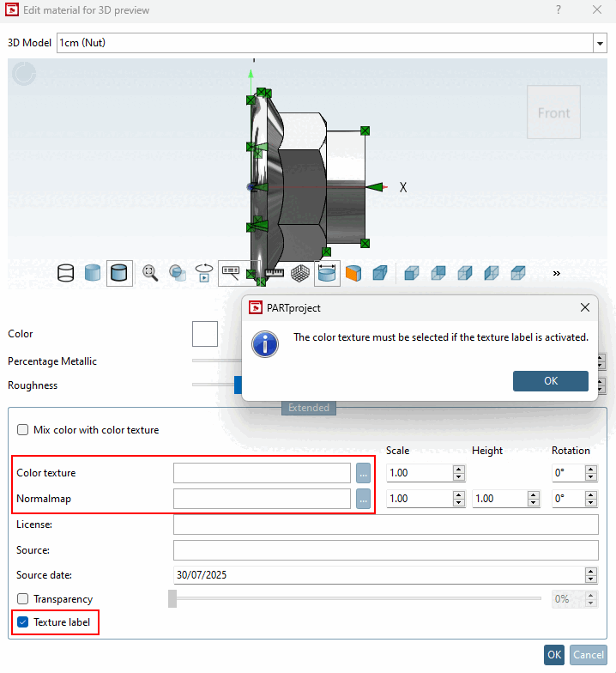
Task: Increase the Source date value
Action: [x=590, y=571]
